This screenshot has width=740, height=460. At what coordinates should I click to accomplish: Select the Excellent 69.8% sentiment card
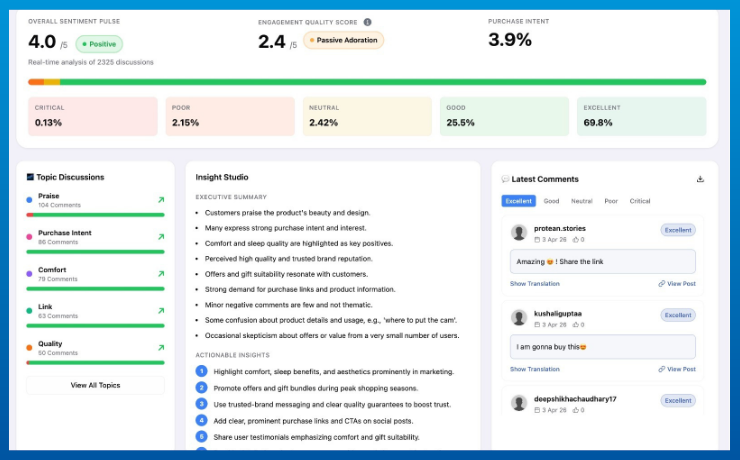tap(641, 116)
